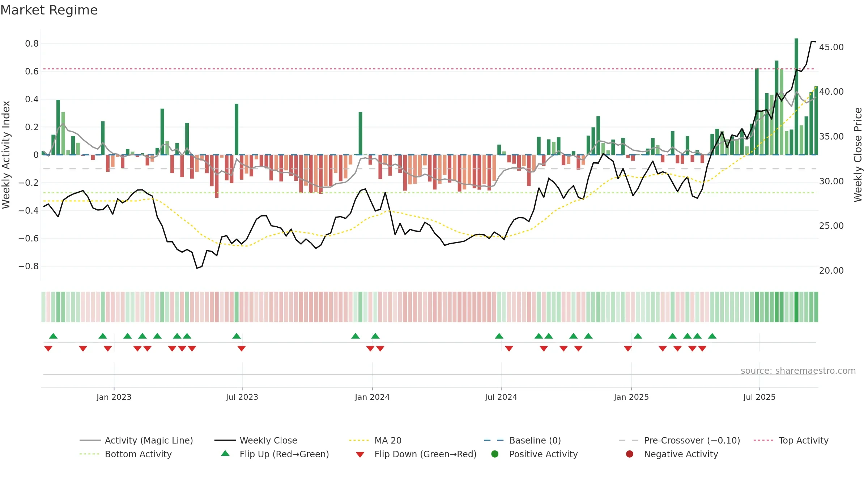Image resolution: width=868 pixels, height=488 pixels.
Task: Click the green Flip Up triangle in legend
Action: 225,453
